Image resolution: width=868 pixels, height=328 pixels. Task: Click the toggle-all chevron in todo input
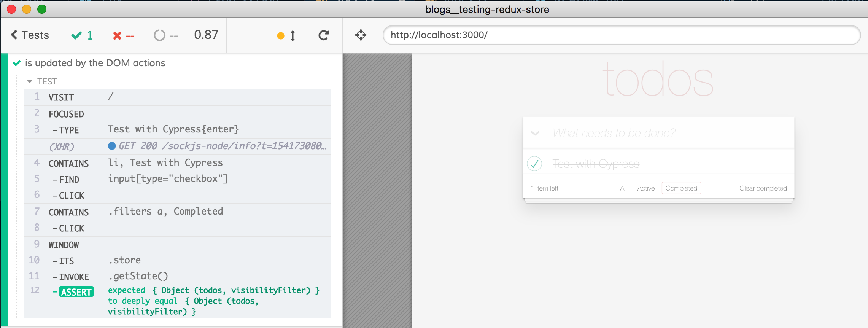pos(535,133)
